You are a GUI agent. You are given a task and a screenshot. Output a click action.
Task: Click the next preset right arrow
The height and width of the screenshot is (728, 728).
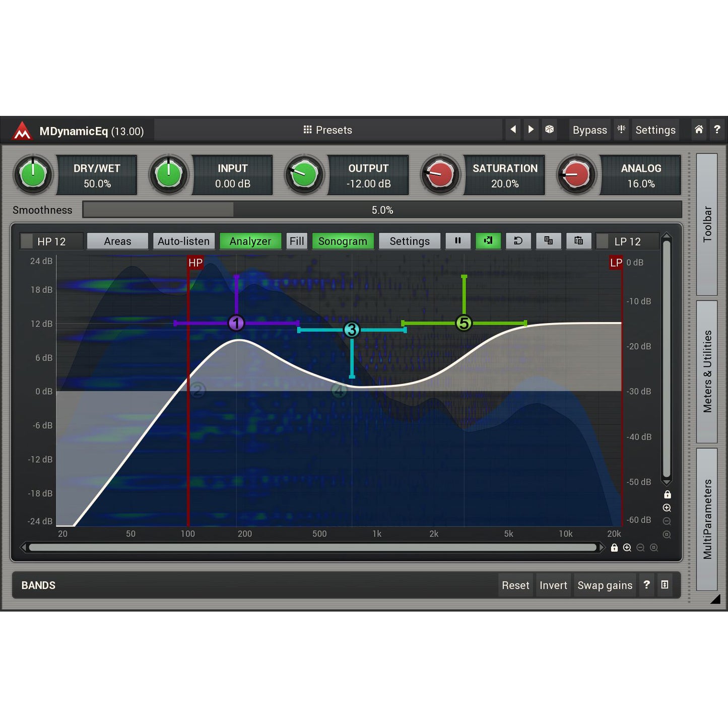531,130
